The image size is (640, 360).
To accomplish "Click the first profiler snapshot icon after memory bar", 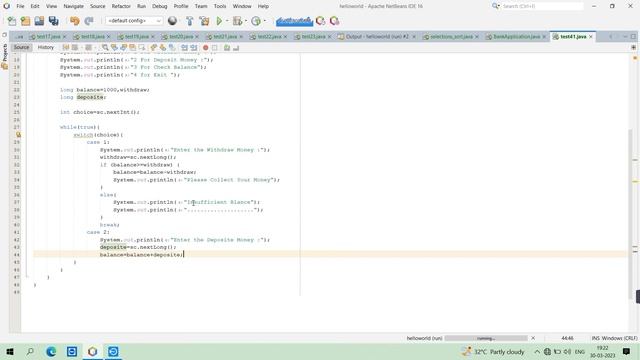I will (321, 21).
